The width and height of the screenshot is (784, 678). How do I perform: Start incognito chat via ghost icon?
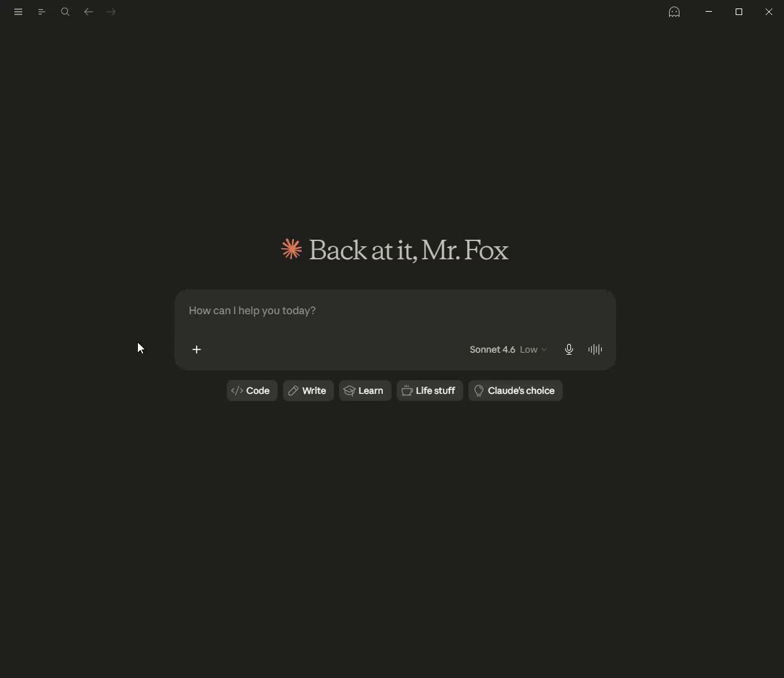click(674, 12)
